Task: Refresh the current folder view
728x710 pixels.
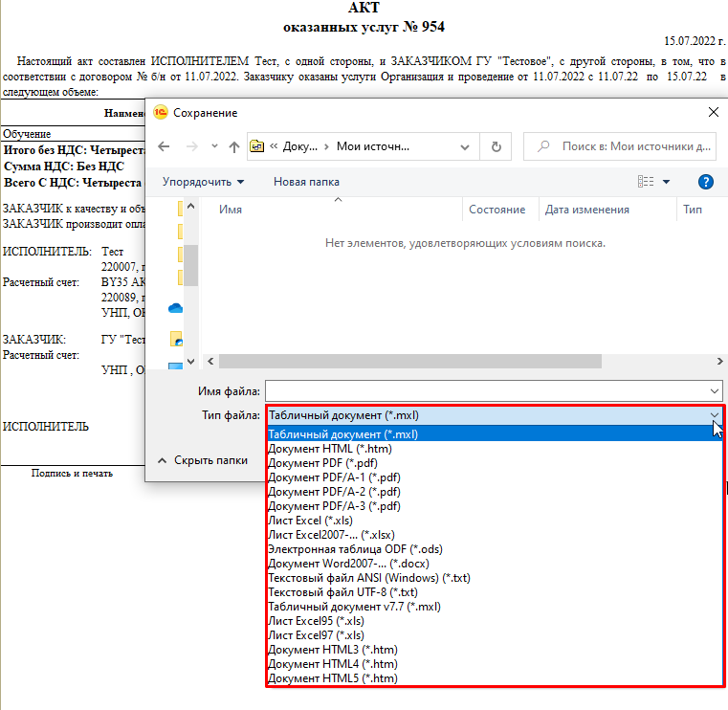Action: (496, 146)
